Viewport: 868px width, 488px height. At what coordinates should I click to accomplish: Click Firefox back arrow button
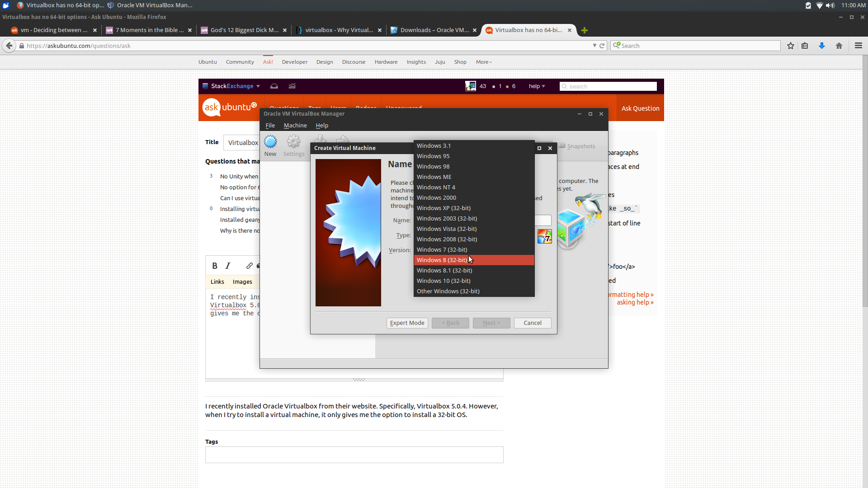(x=9, y=46)
